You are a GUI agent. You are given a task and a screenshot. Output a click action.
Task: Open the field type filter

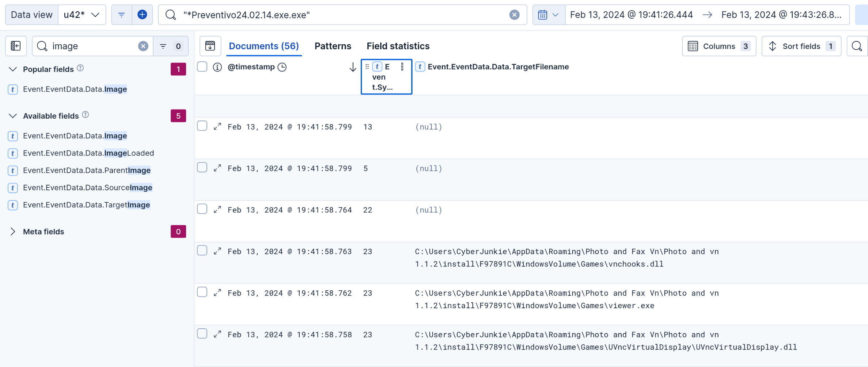pos(170,46)
